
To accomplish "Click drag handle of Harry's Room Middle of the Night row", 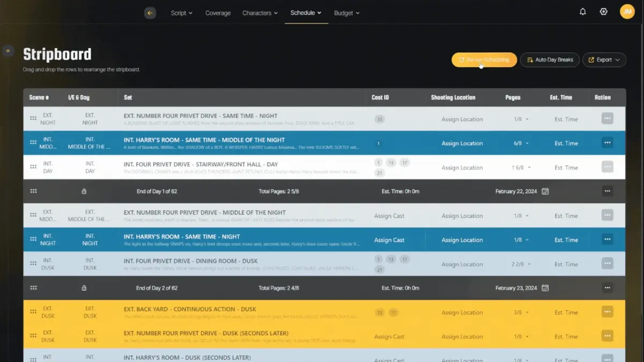I will [33, 143].
